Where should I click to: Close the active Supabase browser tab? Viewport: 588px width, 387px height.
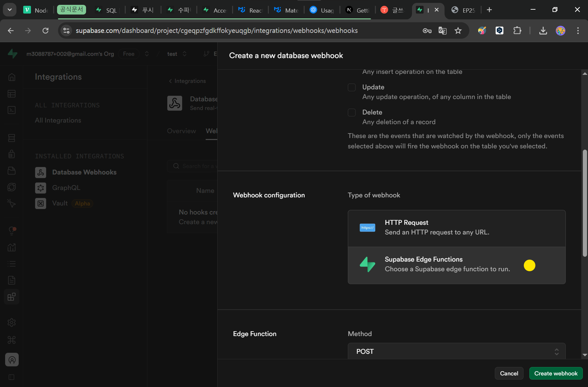(436, 10)
